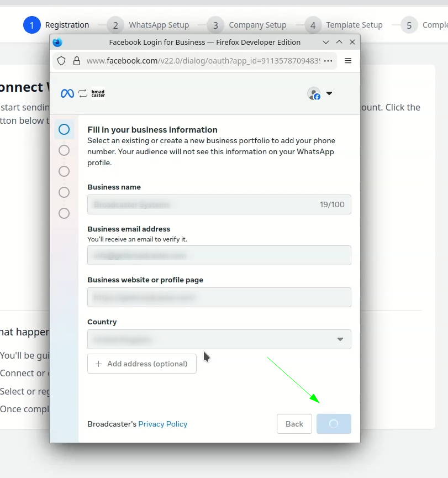Screen dimensions: 448x478
Task: Open the Firefox hamburger menu
Action: tap(347, 61)
